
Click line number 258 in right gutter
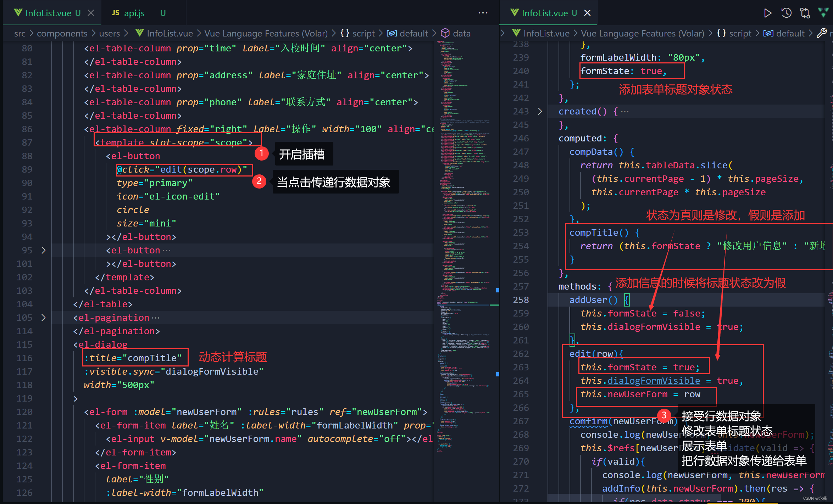[521, 300]
